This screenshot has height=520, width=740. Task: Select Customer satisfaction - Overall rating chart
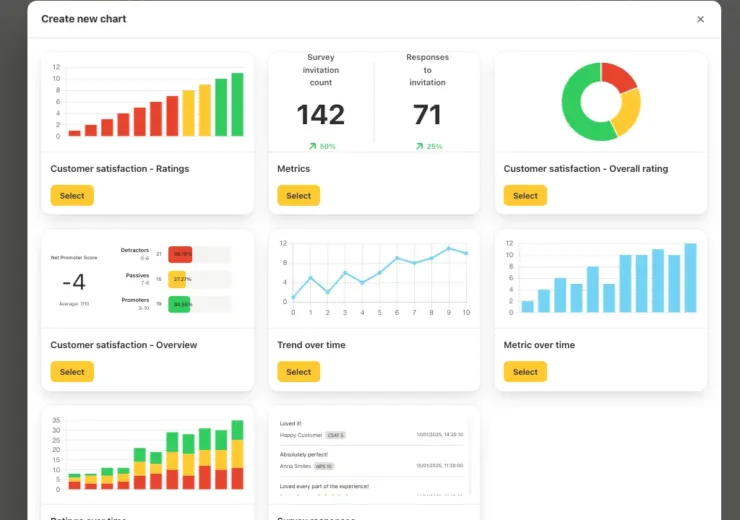tap(525, 195)
